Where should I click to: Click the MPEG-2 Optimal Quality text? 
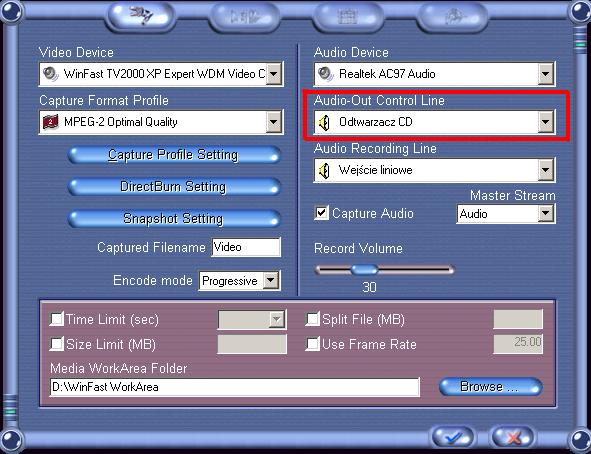(121, 122)
